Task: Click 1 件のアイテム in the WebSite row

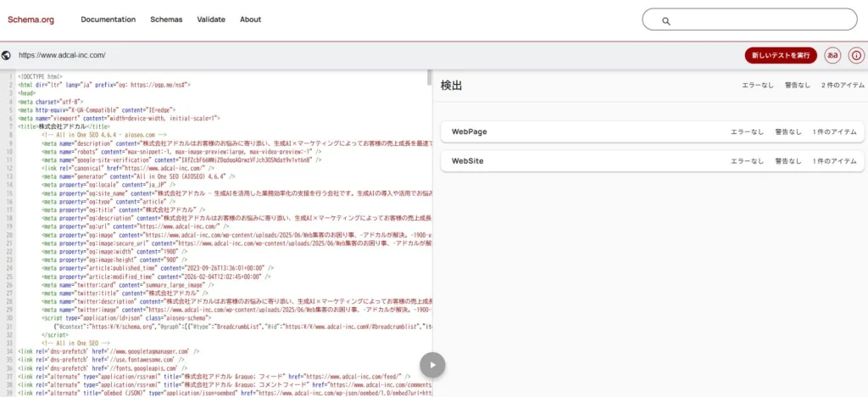Action: click(835, 161)
